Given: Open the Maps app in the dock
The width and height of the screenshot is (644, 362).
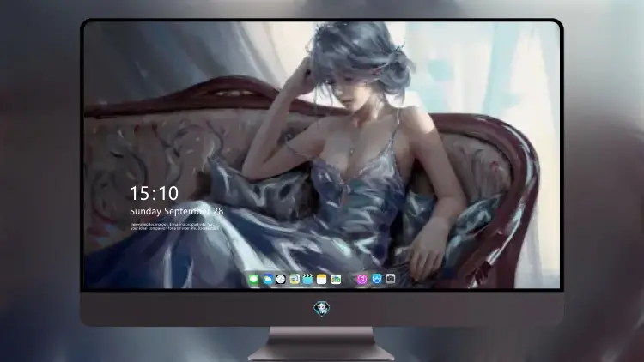Looking at the screenshot, I should point(295,280).
